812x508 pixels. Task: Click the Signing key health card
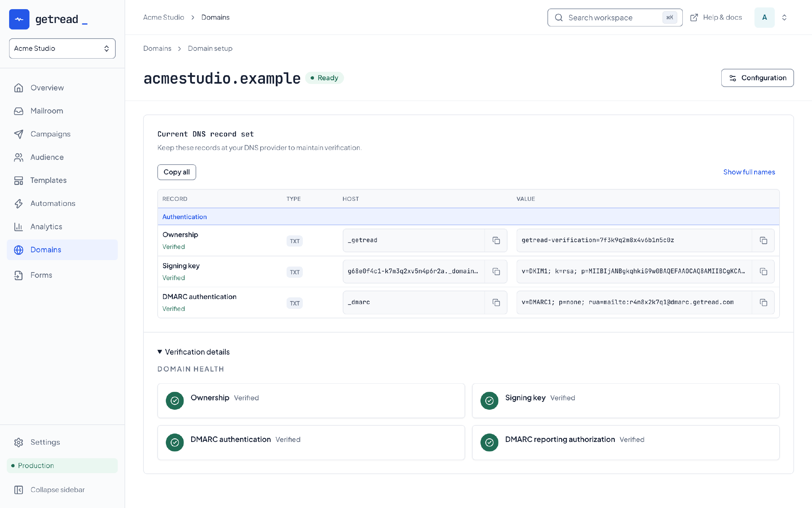[626, 401]
